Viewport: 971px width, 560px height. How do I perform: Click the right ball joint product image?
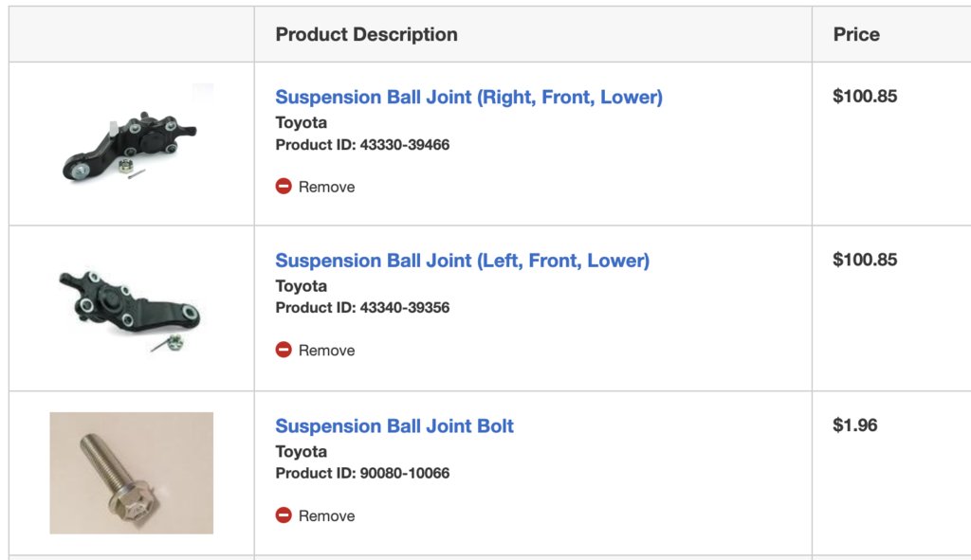(x=131, y=144)
